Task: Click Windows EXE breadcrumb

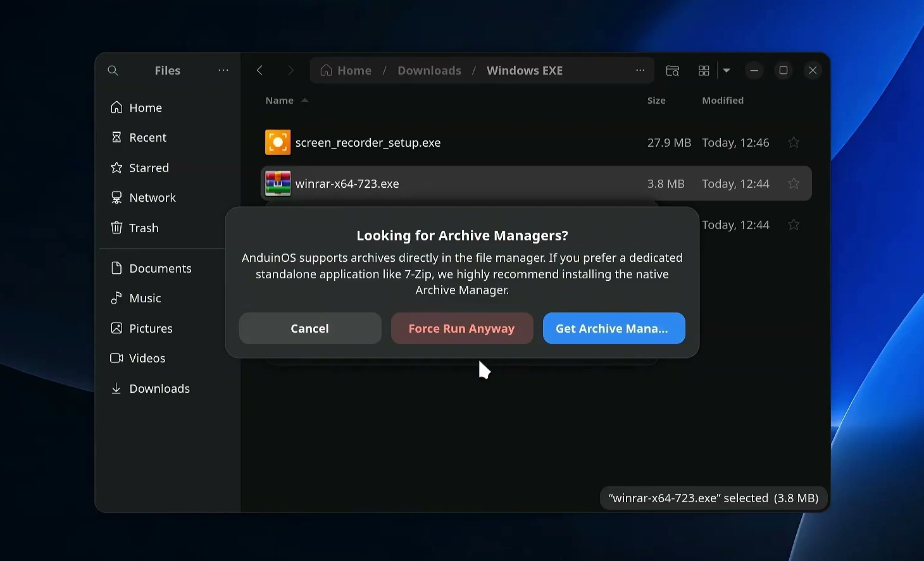Action: (x=525, y=70)
